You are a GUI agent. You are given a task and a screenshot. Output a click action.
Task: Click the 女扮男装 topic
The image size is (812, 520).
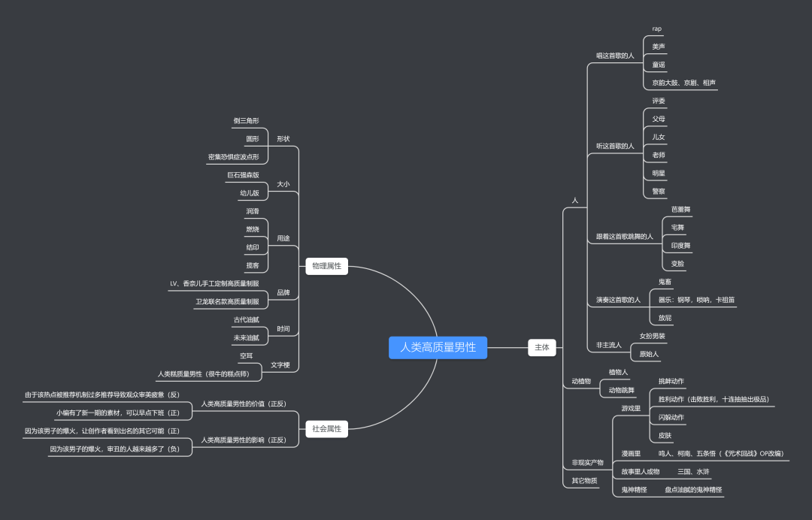652,336
